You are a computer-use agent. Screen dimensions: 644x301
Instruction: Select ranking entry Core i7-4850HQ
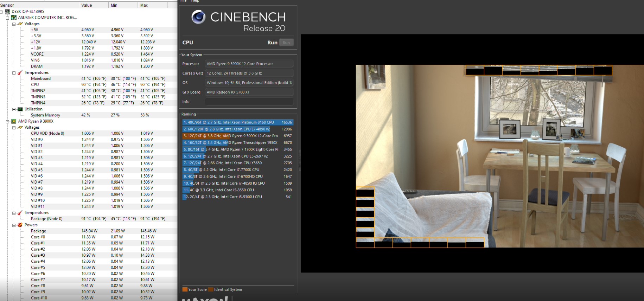(238, 183)
